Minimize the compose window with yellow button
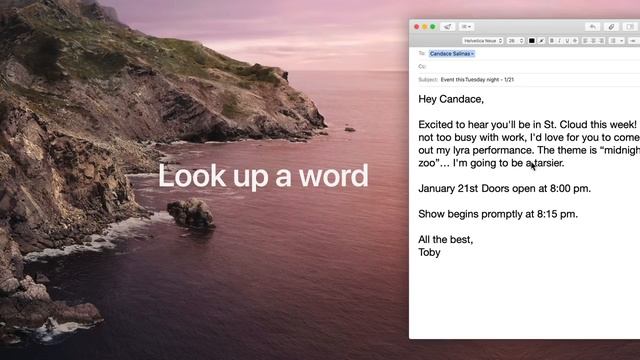Image resolution: width=640 pixels, height=360 pixels. click(x=424, y=27)
